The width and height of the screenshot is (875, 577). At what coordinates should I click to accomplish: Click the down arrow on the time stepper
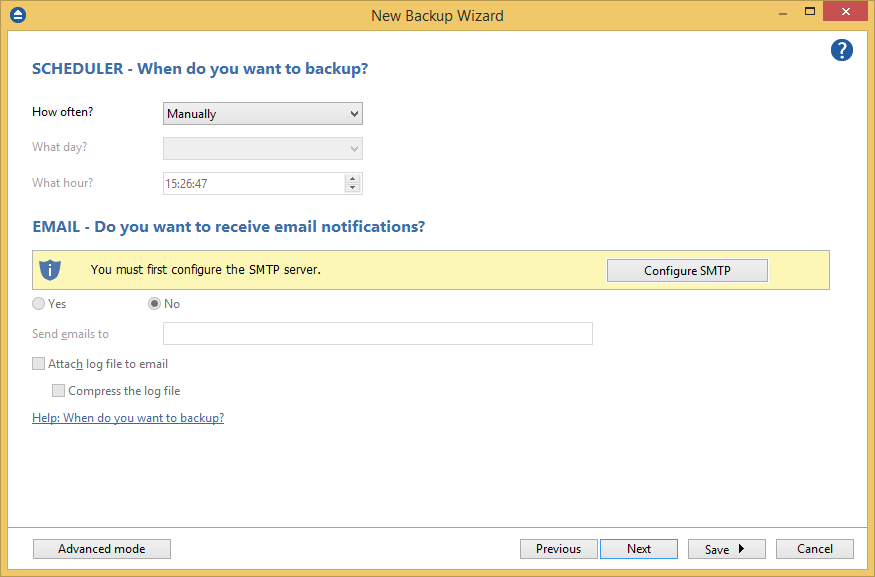pyautogui.click(x=353, y=188)
